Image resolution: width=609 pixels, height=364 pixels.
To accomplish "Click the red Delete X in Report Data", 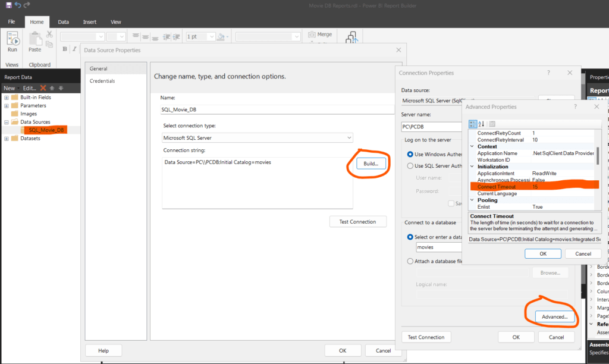I will pos(43,88).
